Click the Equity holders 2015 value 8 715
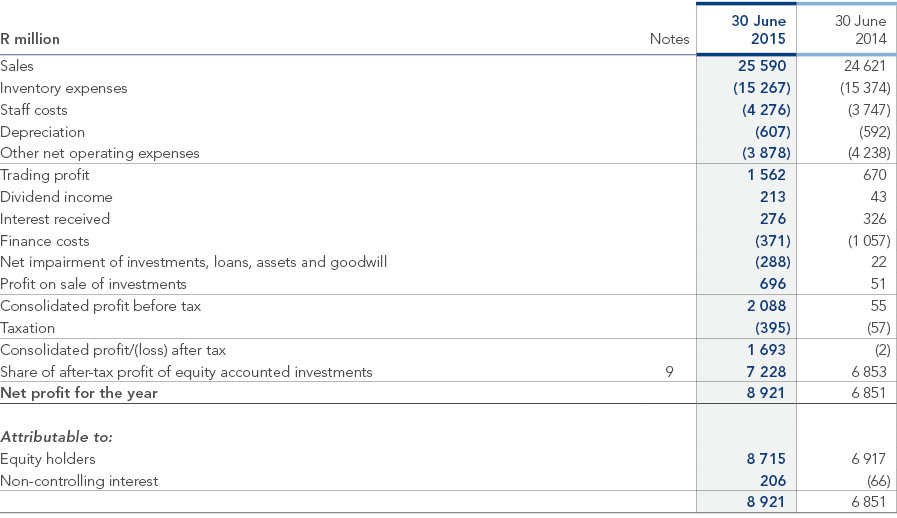The width and height of the screenshot is (897, 518). coord(766,459)
